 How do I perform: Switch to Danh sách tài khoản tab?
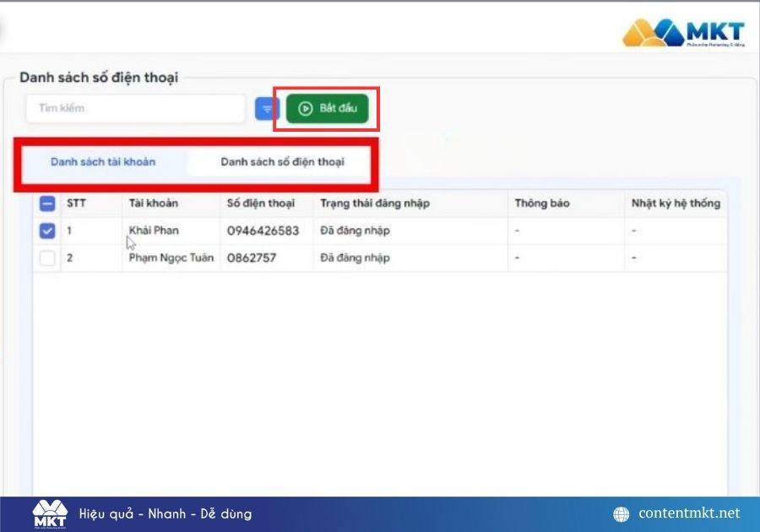(x=103, y=161)
